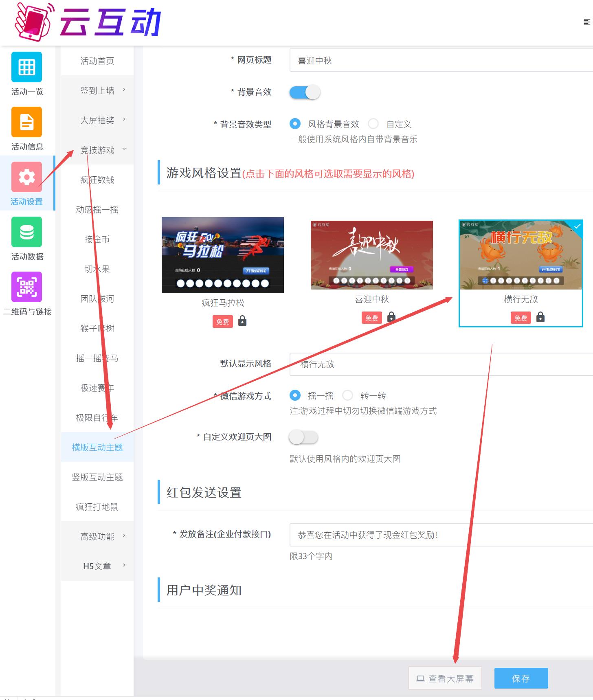Click the menu collapse icon at top right

586,22
